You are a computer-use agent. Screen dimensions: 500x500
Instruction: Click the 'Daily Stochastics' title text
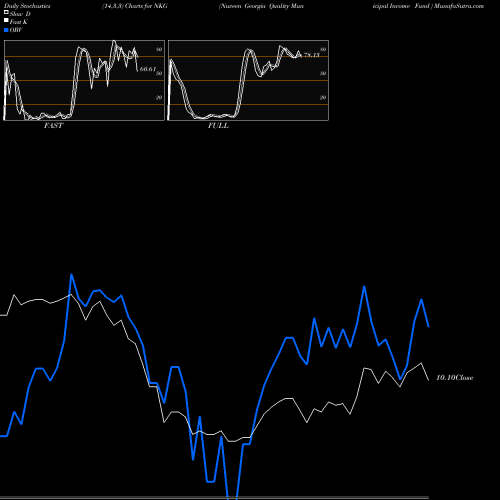click(27, 6)
